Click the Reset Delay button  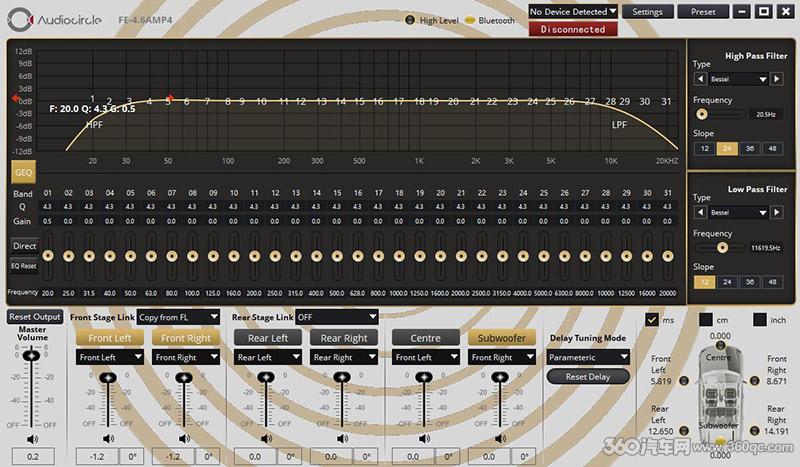coord(588,377)
